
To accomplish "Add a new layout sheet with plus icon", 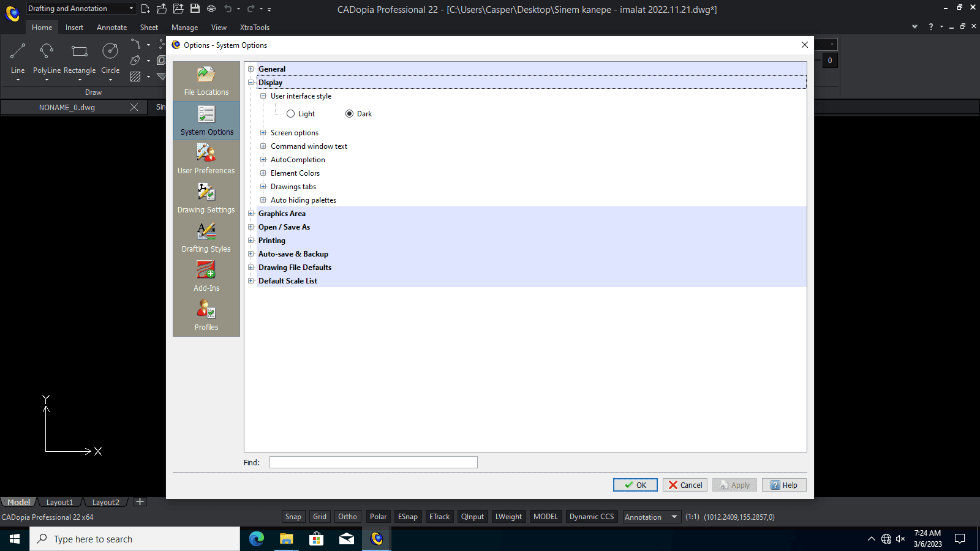I will pyautogui.click(x=140, y=502).
